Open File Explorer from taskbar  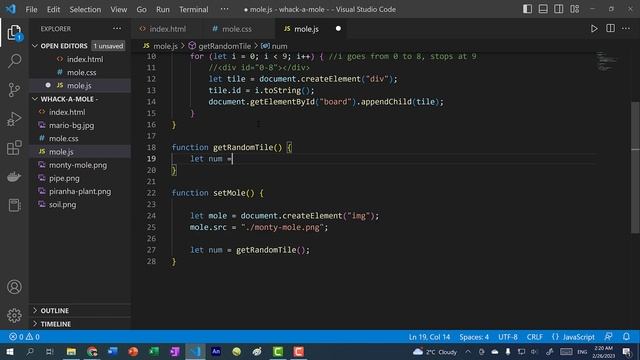71,351
